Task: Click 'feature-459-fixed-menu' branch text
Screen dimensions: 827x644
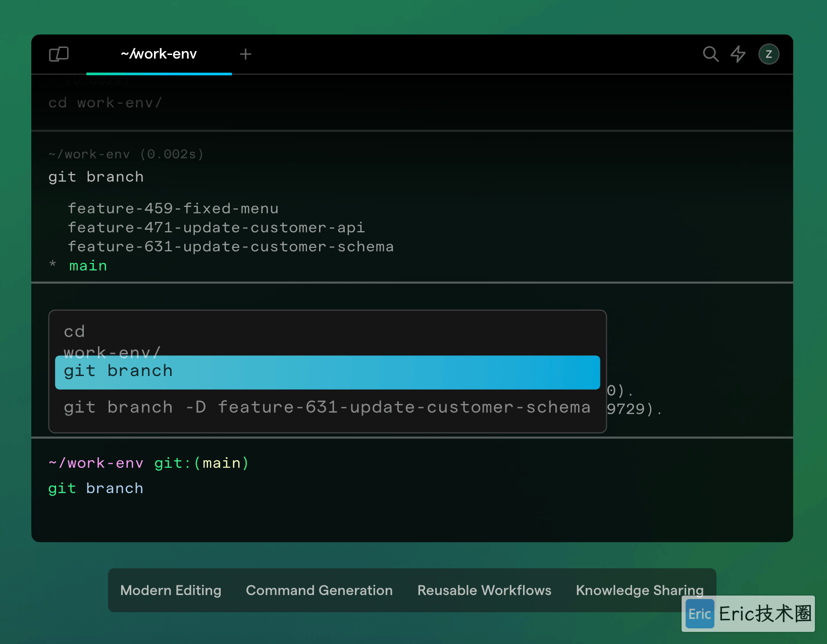Action: [173, 208]
